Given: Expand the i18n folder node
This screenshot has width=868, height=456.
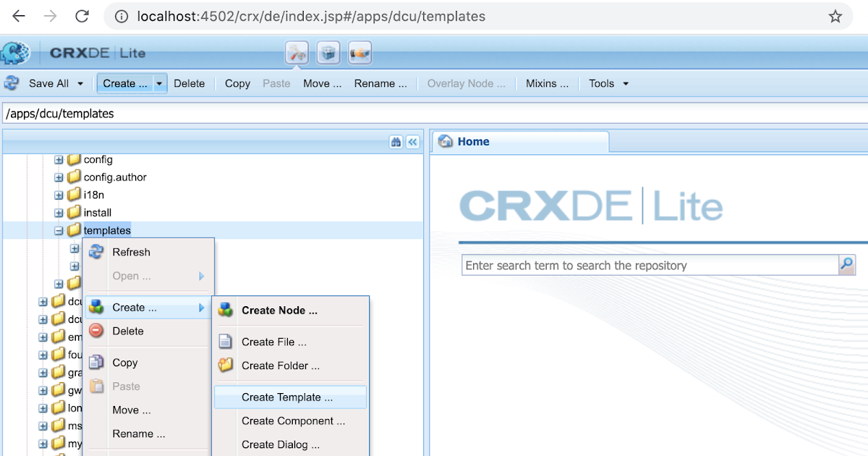Looking at the screenshot, I should click(x=59, y=195).
